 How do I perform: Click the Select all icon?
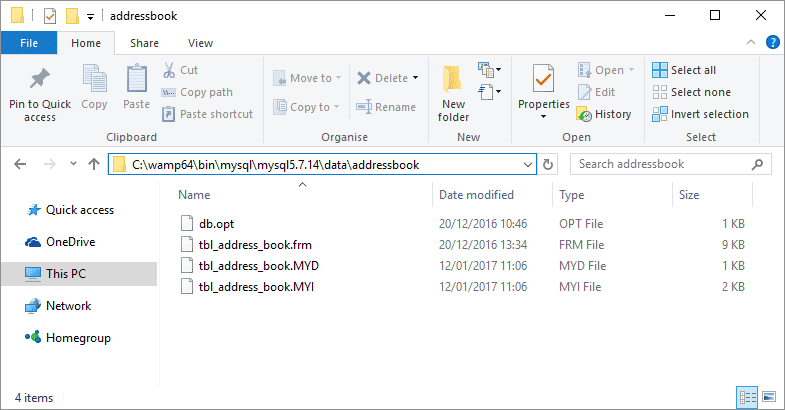[x=660, y=70]
